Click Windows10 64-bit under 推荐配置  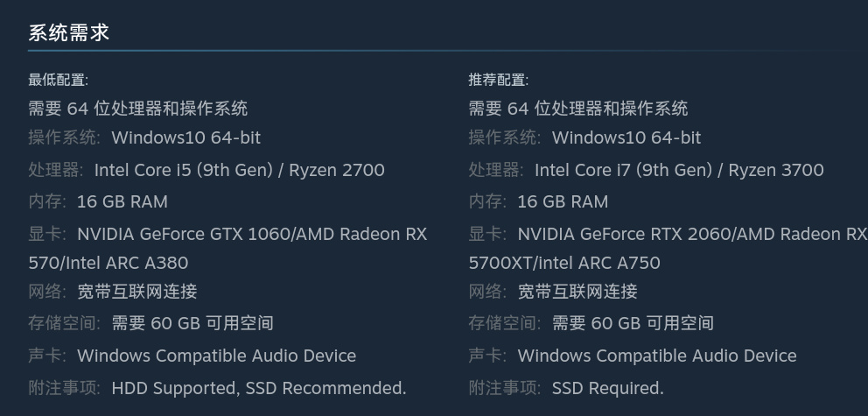tap(626, 137)
